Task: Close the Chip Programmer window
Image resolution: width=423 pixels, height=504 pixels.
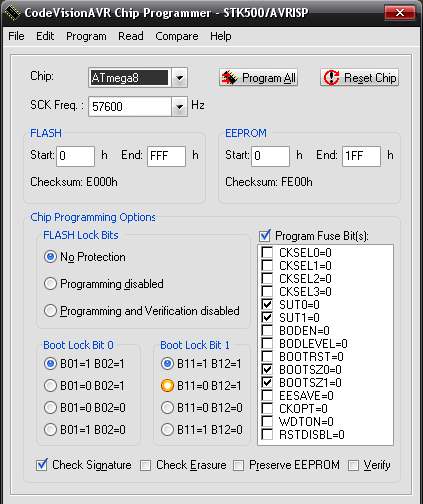Action: point(400,13)
